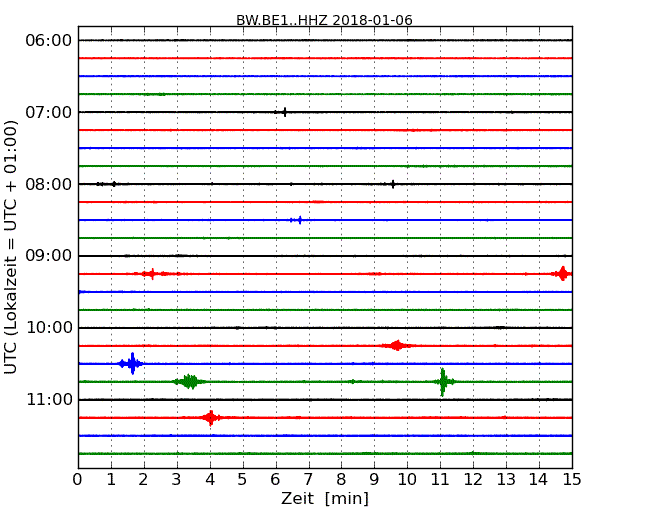Click the red event at minute 14.7 after 09:00
Screen dimensions: 650x520
pos(562,274)
